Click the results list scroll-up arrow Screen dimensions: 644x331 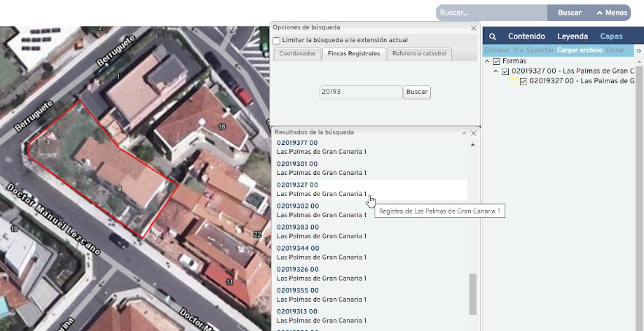click(473, 145)
